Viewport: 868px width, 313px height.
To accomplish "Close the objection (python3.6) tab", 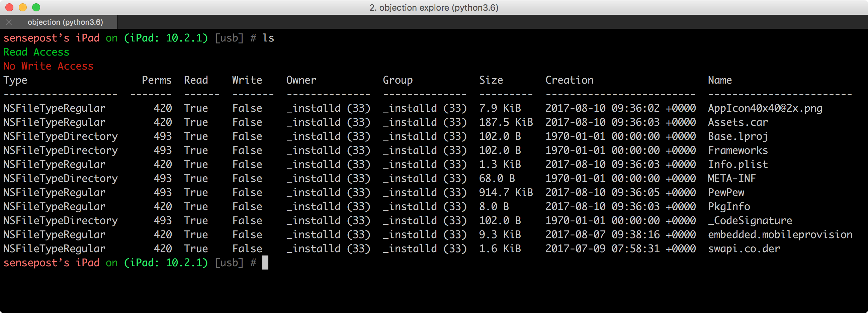I will click(9, 22).
